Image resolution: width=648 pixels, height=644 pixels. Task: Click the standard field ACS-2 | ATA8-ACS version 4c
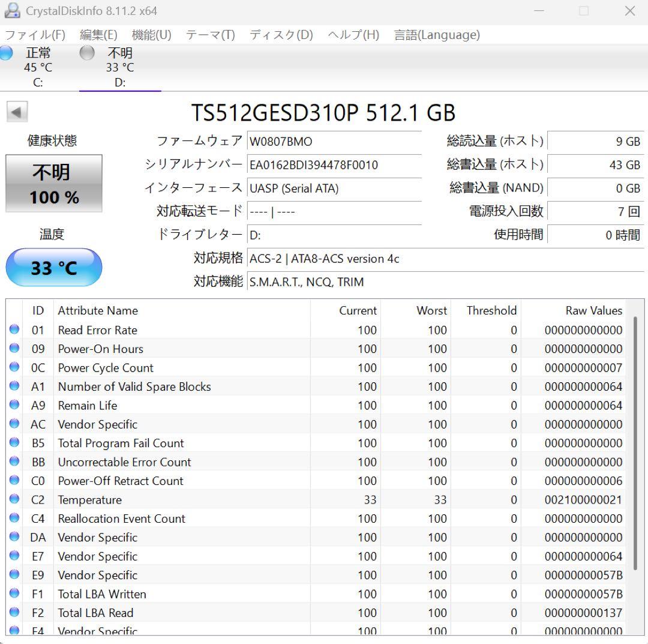pyautogui.click(x=445, y=259)
